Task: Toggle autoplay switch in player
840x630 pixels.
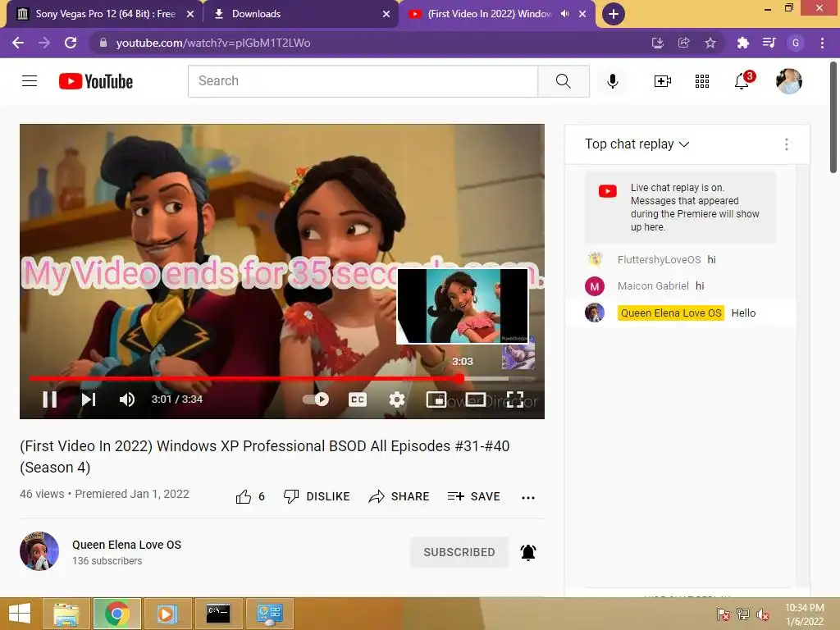Action: coord(316,399)
